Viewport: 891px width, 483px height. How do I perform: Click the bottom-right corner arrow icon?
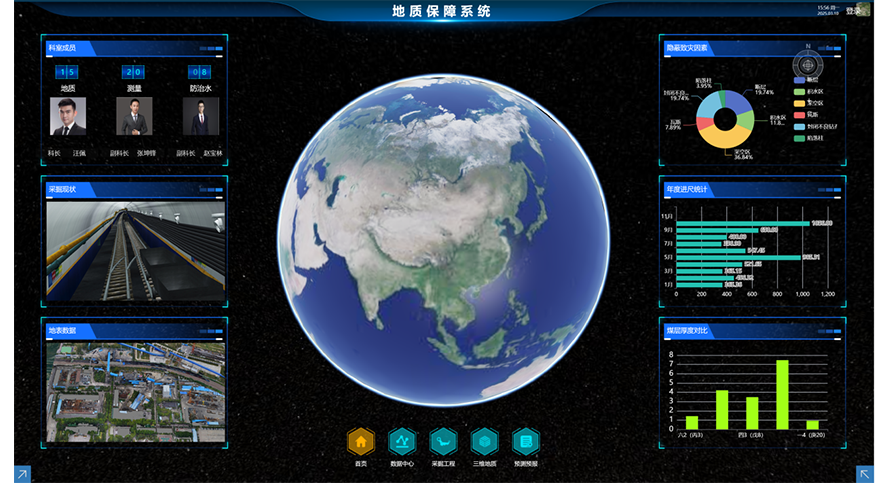866,474
